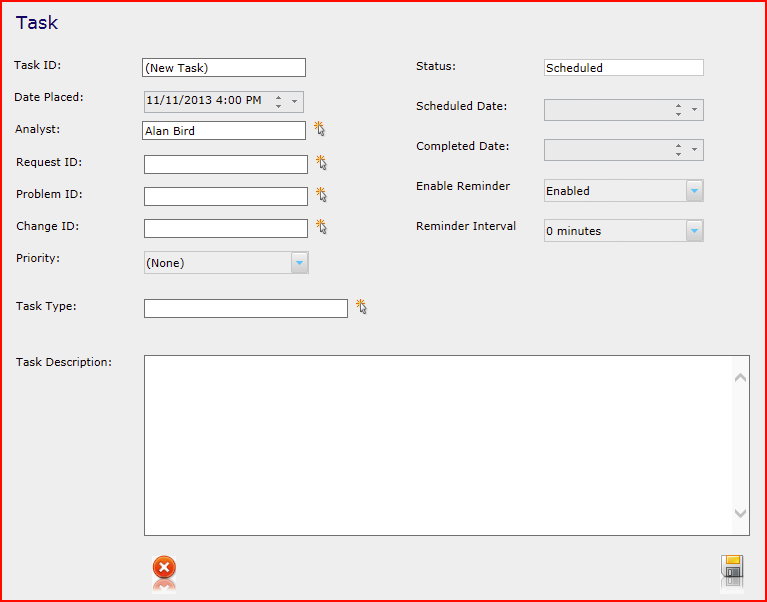Open the Change ID lookup icon
The image size is (767, 602).
[x=321, y=226]
